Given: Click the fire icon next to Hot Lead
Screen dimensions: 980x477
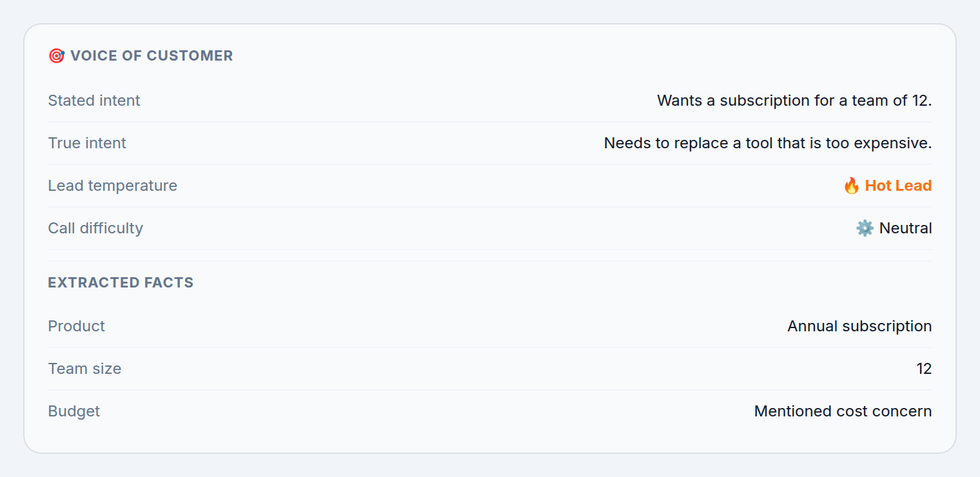Looking at the screenshot, I should 851,186.
